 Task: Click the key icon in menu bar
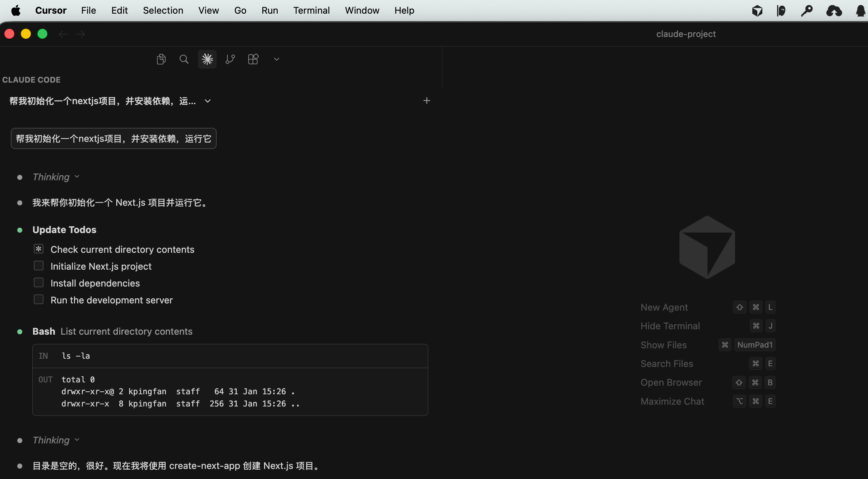(807, 11)
